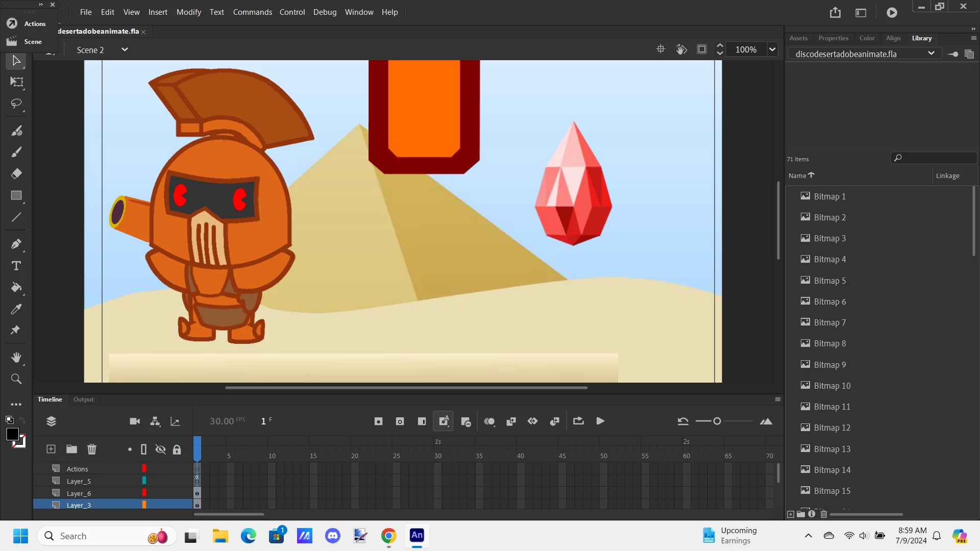The image size is (980, 551).
Task: Play the timeline animation
Action: coord(600,421)
